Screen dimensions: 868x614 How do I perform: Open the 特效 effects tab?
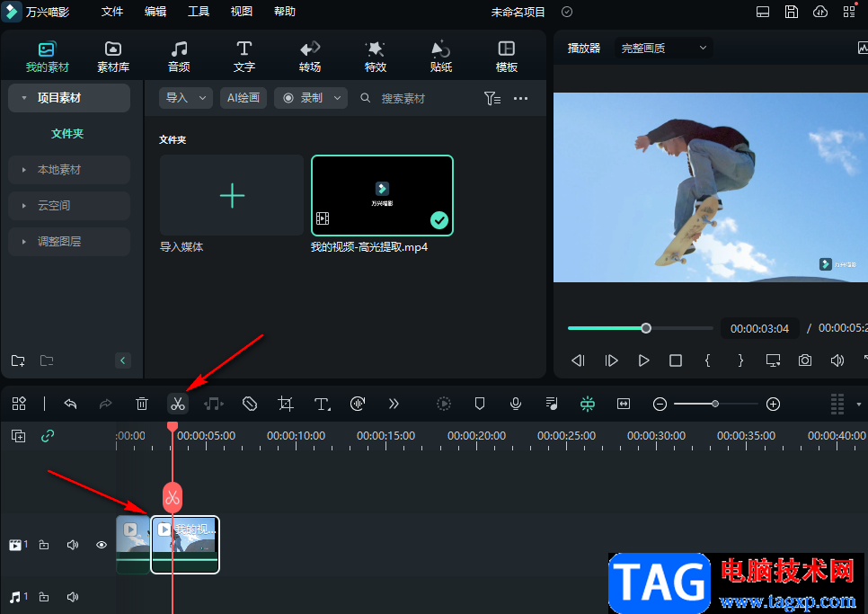(x=376, y=57)
